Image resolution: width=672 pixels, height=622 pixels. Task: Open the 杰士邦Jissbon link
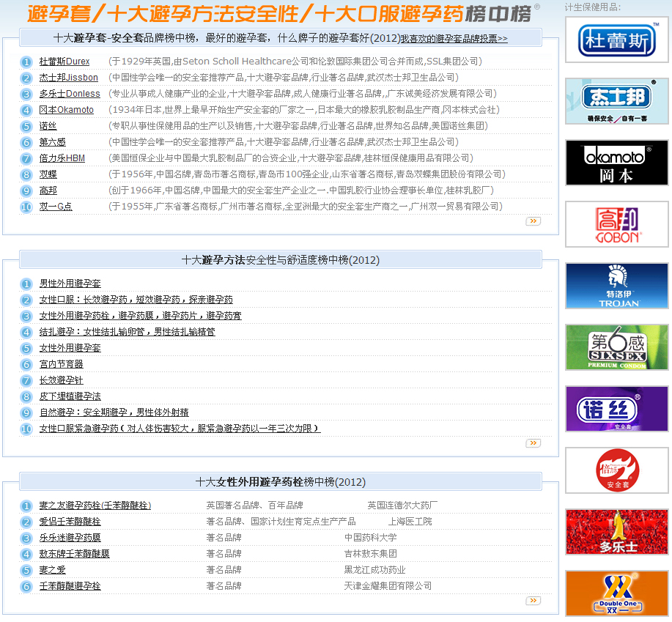coord(69,78)
